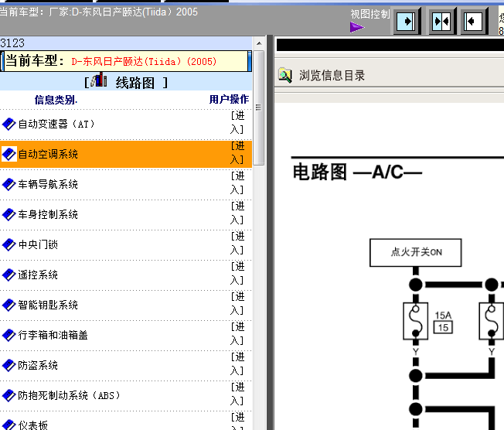This screenshot has width=504, height=430.
Task: Click the book icon for 行李箱和油箱盖
Action: coord(9,335)
